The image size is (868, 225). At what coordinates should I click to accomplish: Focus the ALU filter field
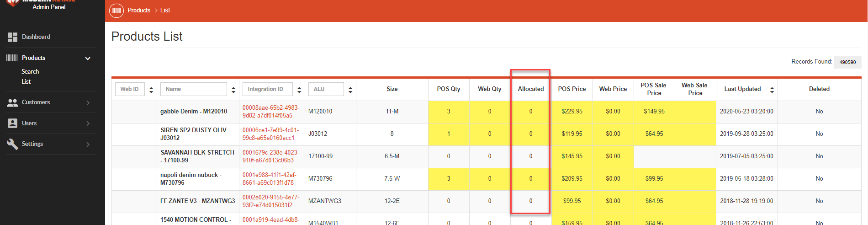[x=326, y=89]
